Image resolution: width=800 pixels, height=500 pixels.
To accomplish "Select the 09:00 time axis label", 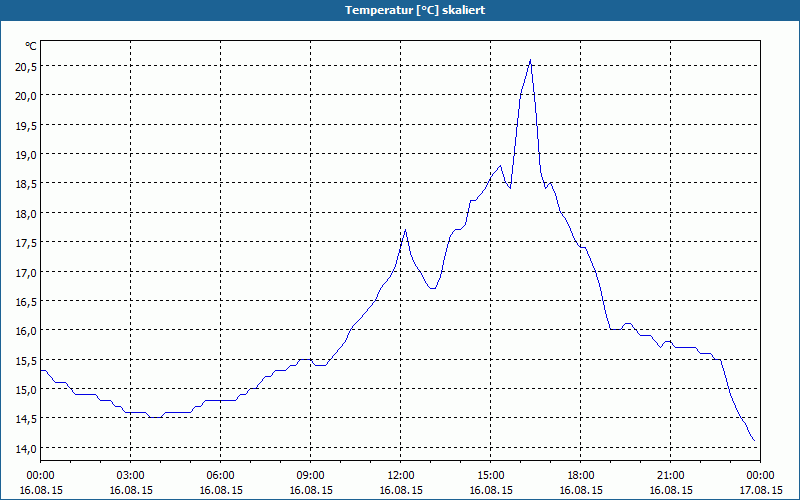I will (310, 476).
